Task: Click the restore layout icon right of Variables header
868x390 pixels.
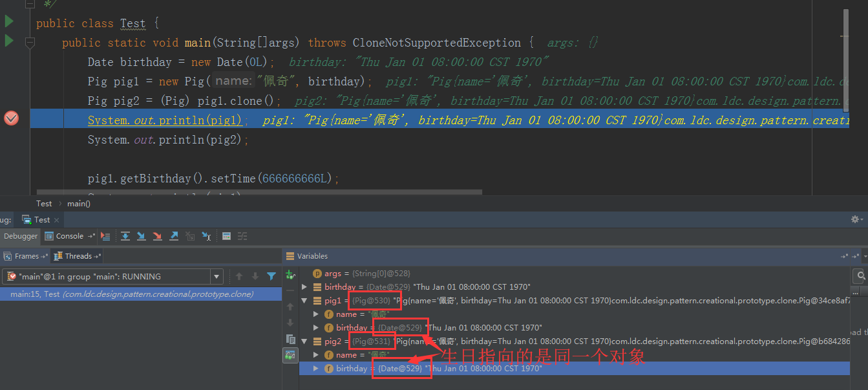Action: (845, 256)
